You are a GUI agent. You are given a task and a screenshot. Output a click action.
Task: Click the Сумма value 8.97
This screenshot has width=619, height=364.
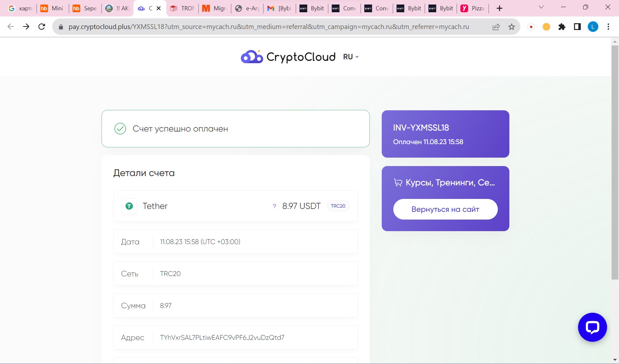[x=166, y=306]
